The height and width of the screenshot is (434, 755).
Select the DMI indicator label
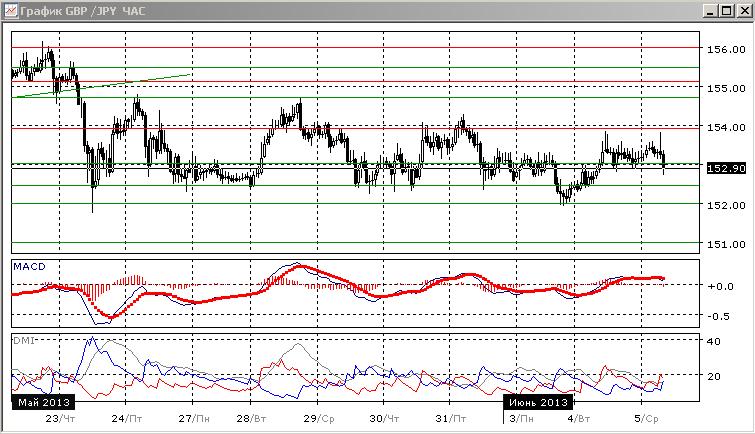[24, 340]
